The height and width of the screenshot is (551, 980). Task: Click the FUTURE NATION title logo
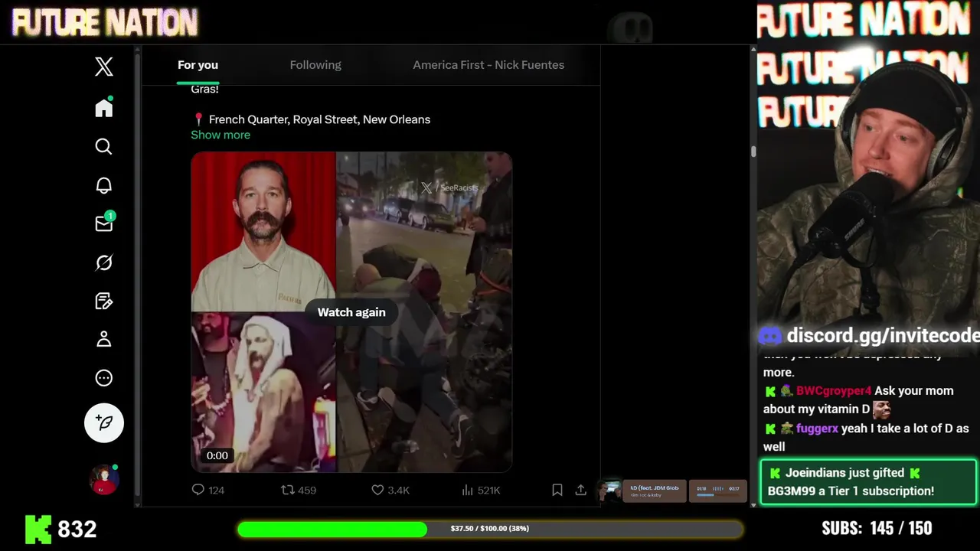click(105, 23)
